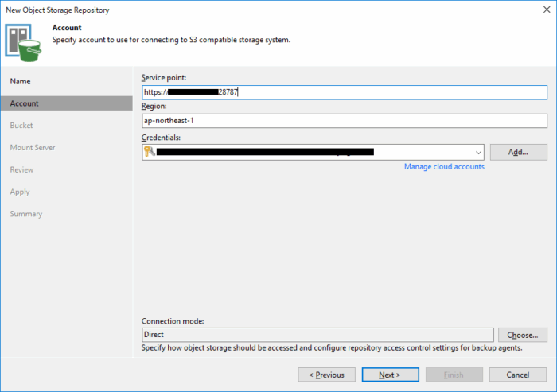This screenshot has width=557, height=392.
Task: Click the key icon in Credentials field
Action: [x=149, y=151]
